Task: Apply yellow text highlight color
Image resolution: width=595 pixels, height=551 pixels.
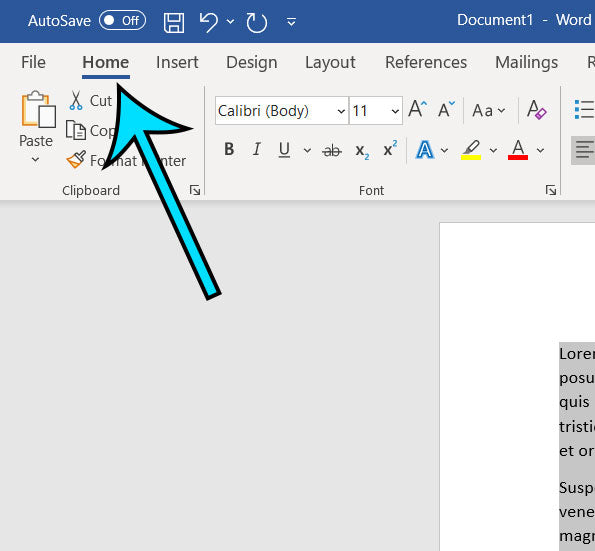Action: (x=471, y=150)
